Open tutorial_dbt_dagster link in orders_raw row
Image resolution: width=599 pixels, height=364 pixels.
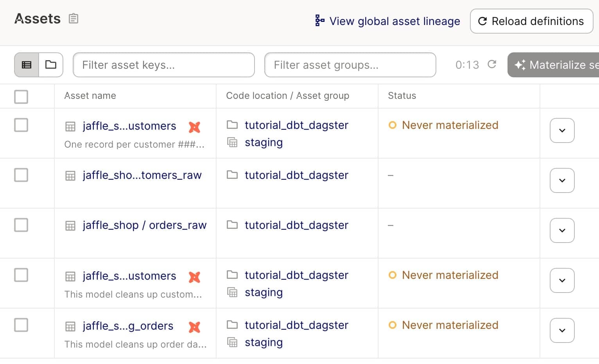tap(296, 225)
